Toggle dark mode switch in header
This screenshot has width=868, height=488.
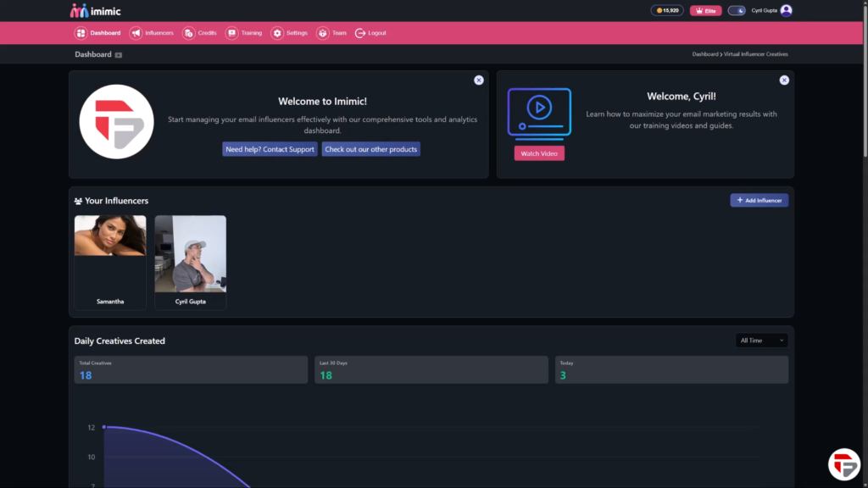737,10
